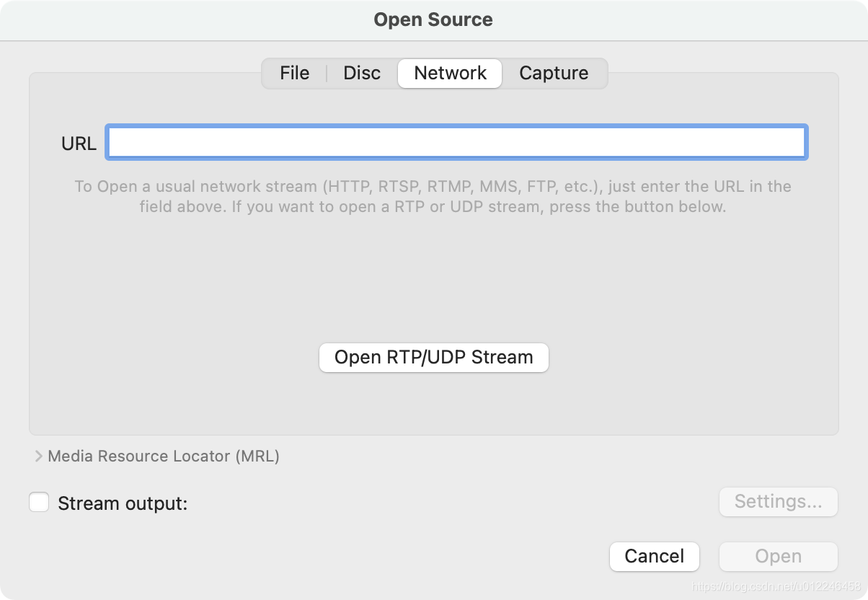Click the Settings... button
The image size is (868, 600).
(779, 502)
